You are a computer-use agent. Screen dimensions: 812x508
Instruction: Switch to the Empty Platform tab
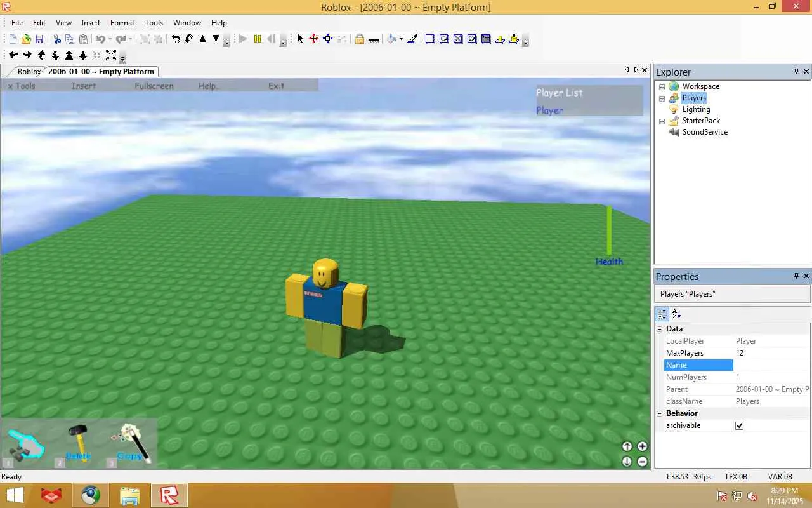coord(101,72)
